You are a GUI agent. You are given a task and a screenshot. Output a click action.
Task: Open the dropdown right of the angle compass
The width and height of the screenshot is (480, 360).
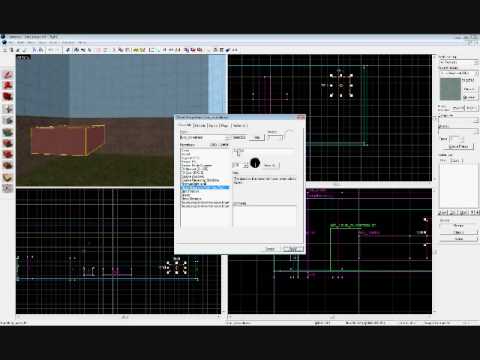pyautogui.click(x=271, y=165)
